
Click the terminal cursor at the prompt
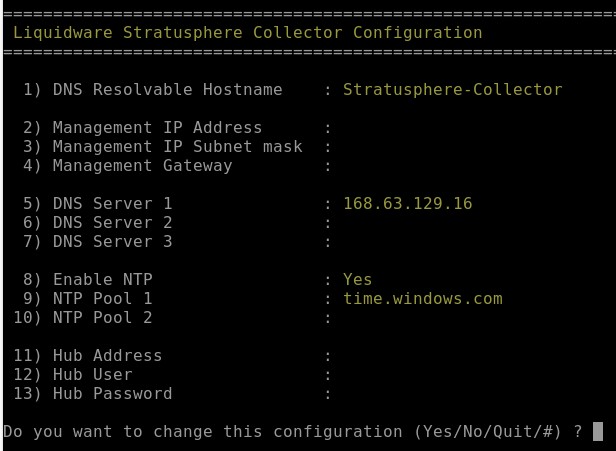598,431
